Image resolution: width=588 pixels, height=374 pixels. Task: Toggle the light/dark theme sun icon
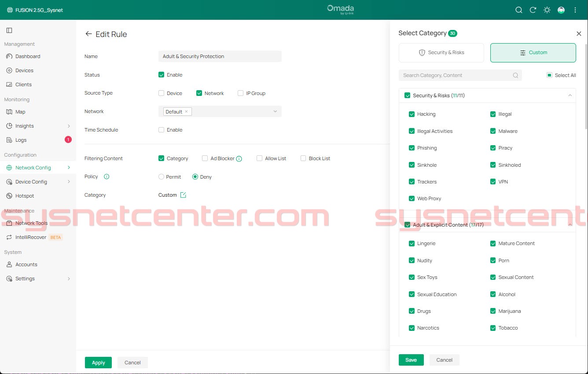[x=547, y=10]
